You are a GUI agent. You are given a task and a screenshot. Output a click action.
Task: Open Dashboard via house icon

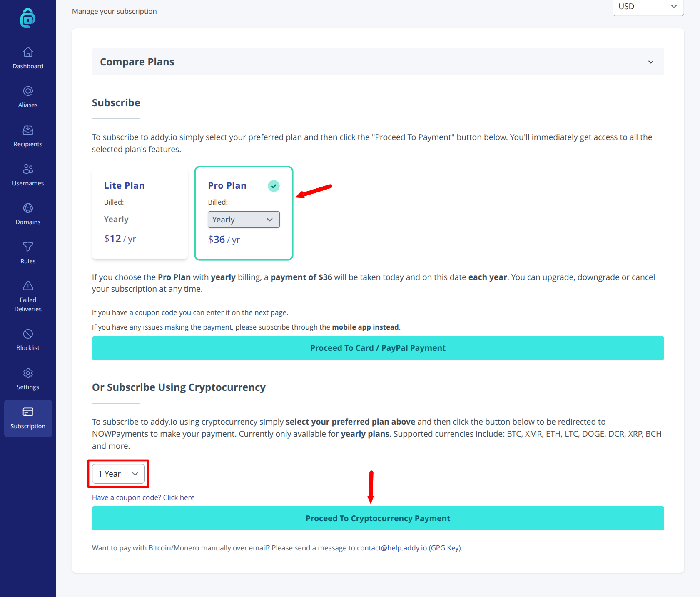point(28,52)
